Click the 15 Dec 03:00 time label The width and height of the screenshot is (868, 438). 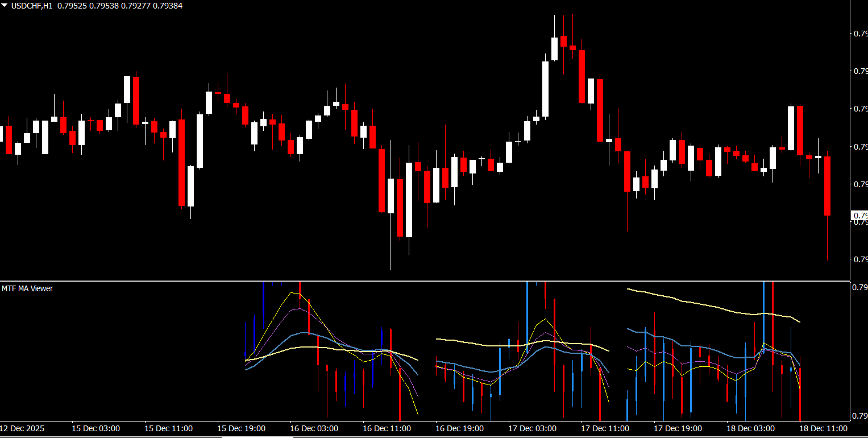coord(95,428)
